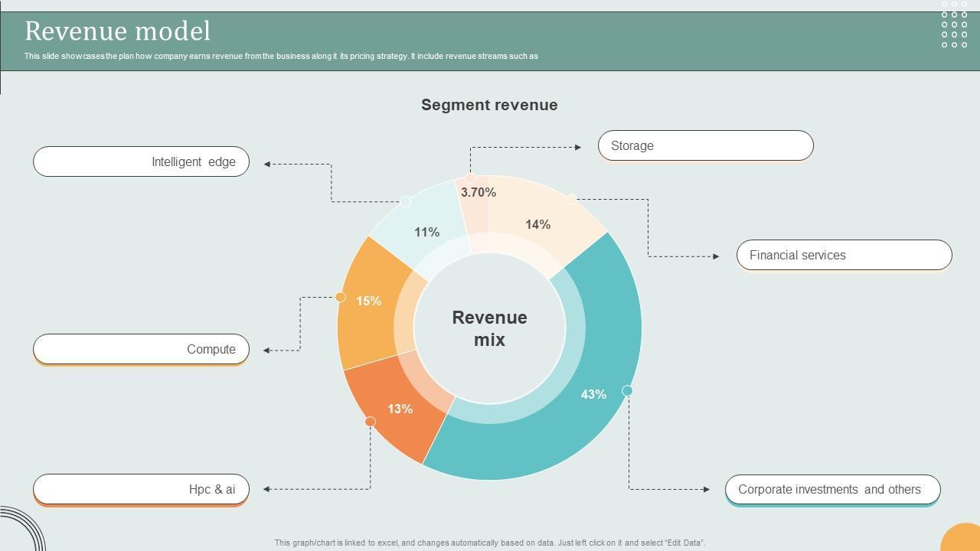Click the Segment revenue chart title
The height and width of the screenshot is (551, 980).
coord(489,105)
